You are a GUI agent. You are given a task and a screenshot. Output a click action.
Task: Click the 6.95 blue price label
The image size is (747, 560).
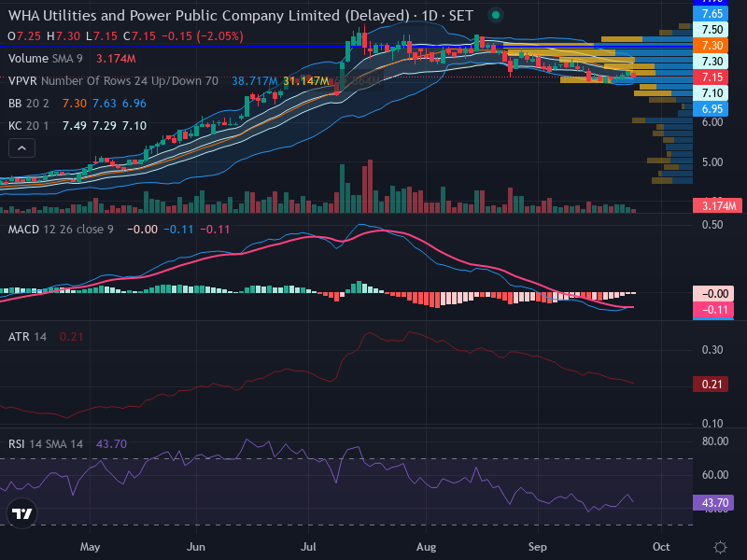tap(711, 109)
